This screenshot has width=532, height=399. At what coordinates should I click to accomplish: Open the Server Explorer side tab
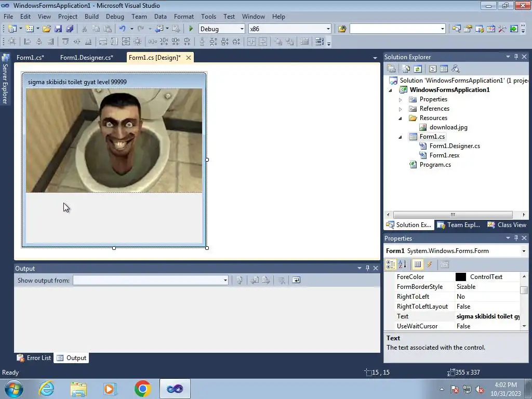pos(5,79)
